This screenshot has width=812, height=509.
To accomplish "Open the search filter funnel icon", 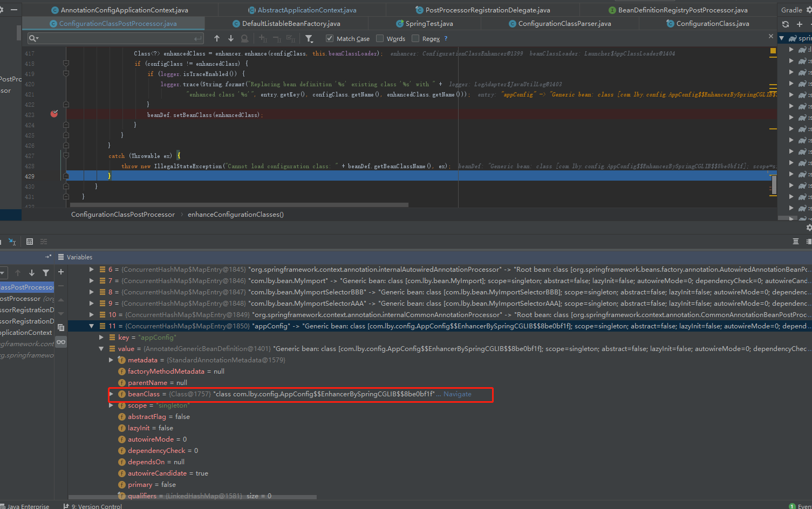I will pyautogui.click(x=309, y=38).
